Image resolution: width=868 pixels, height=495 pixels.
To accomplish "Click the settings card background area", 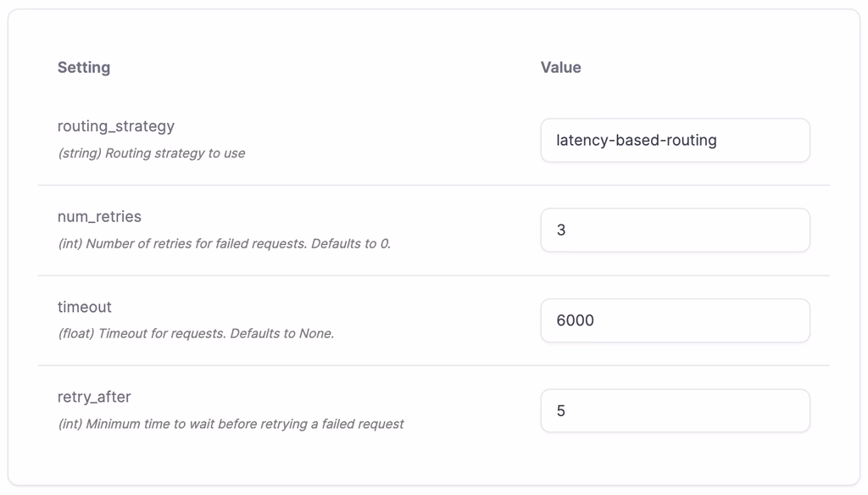I will point(434,462).
